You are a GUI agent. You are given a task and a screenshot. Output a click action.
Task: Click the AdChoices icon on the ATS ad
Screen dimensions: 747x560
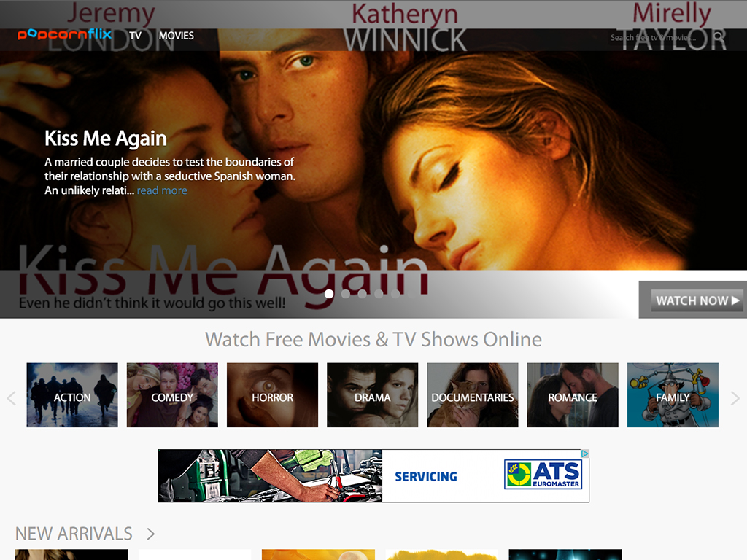(x=584, y=454)
